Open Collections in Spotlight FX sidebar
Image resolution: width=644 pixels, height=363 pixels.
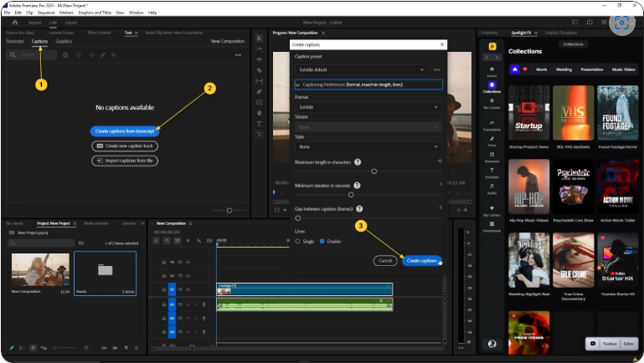point(492,87)
